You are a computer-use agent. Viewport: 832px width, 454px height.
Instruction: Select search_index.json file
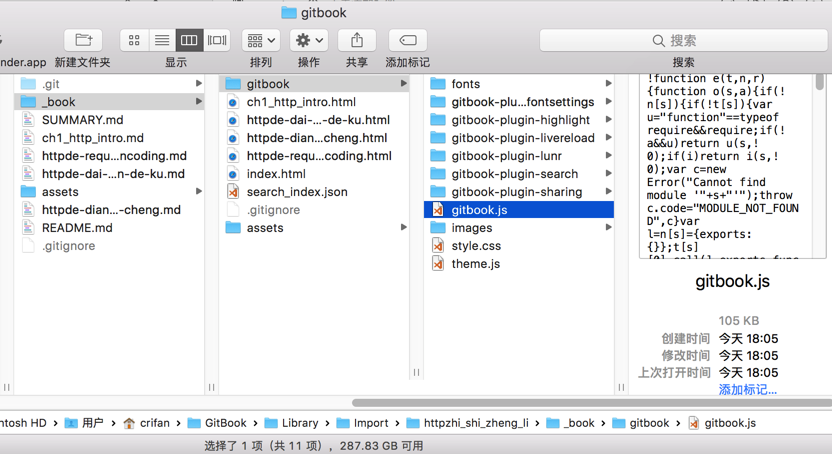[x=314, y=192]
